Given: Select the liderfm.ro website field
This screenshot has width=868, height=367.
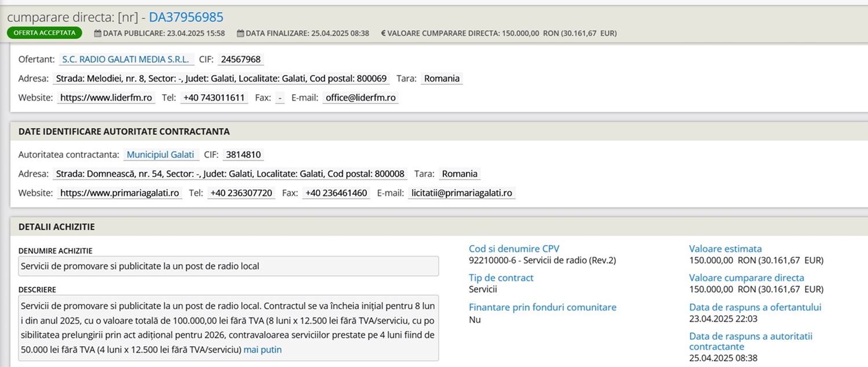Looking at the screenshot, I should coord(106,98).
